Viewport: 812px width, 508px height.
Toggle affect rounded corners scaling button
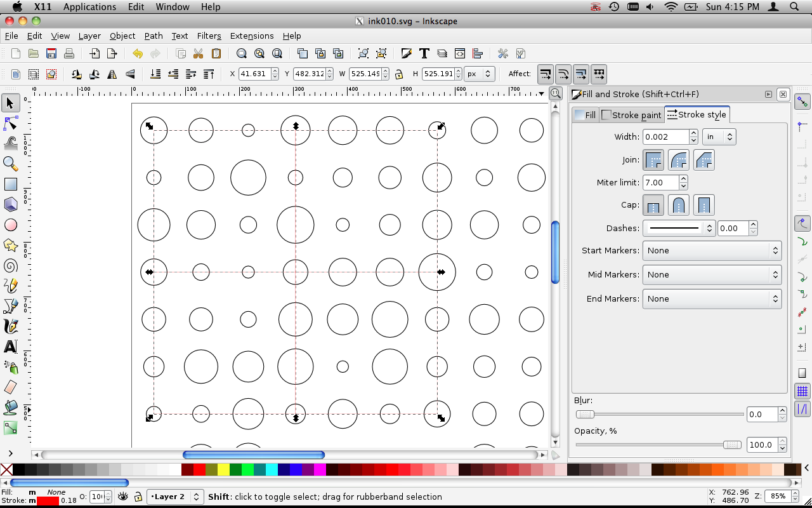tap(563, 74)
